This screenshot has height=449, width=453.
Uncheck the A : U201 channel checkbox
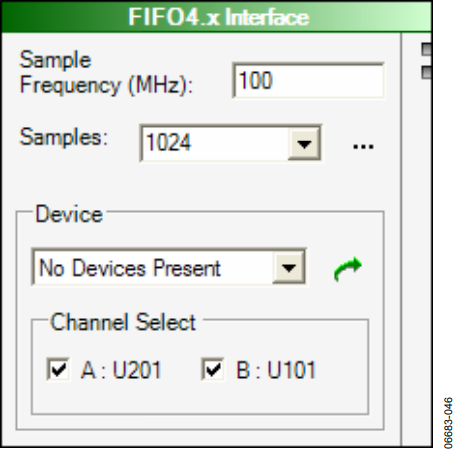[x=58, y=369]
